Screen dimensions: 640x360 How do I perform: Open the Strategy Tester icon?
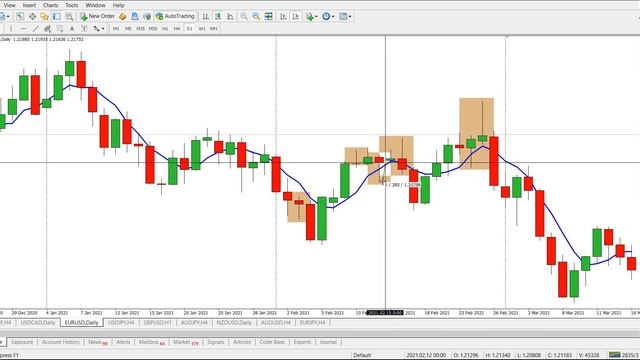click(69, 16)
